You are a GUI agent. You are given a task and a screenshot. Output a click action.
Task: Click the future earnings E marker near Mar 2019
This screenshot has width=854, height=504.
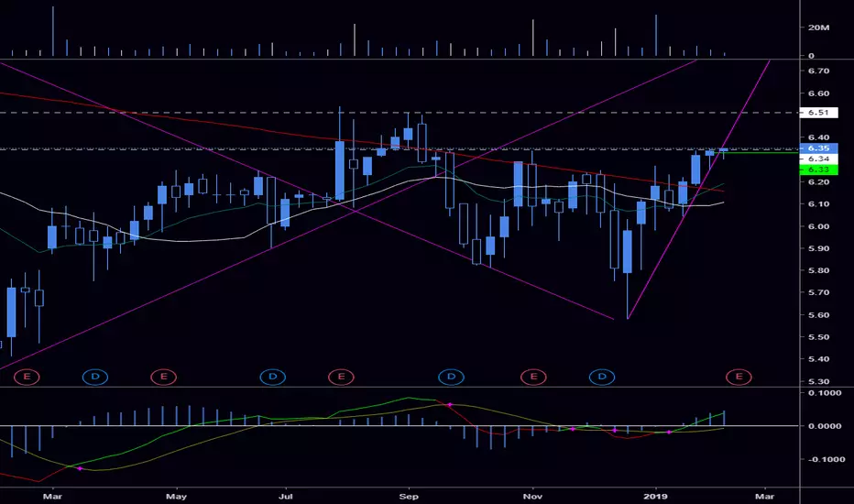739,377
